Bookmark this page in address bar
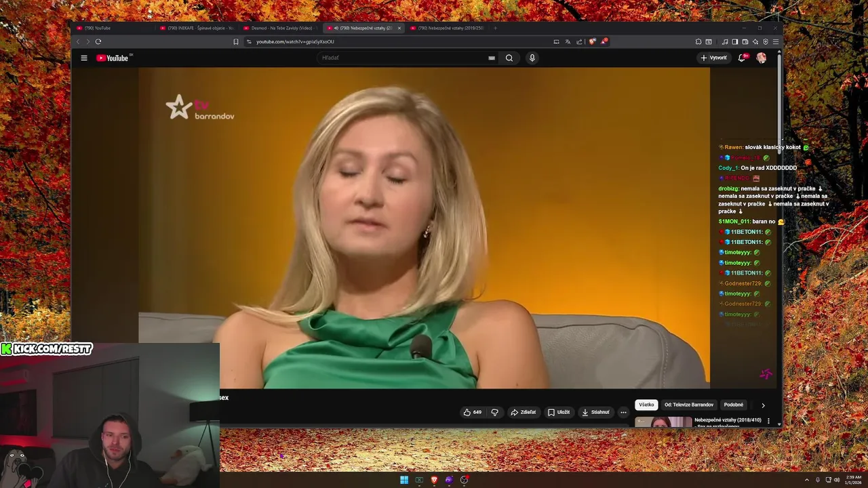 point(236,41)
